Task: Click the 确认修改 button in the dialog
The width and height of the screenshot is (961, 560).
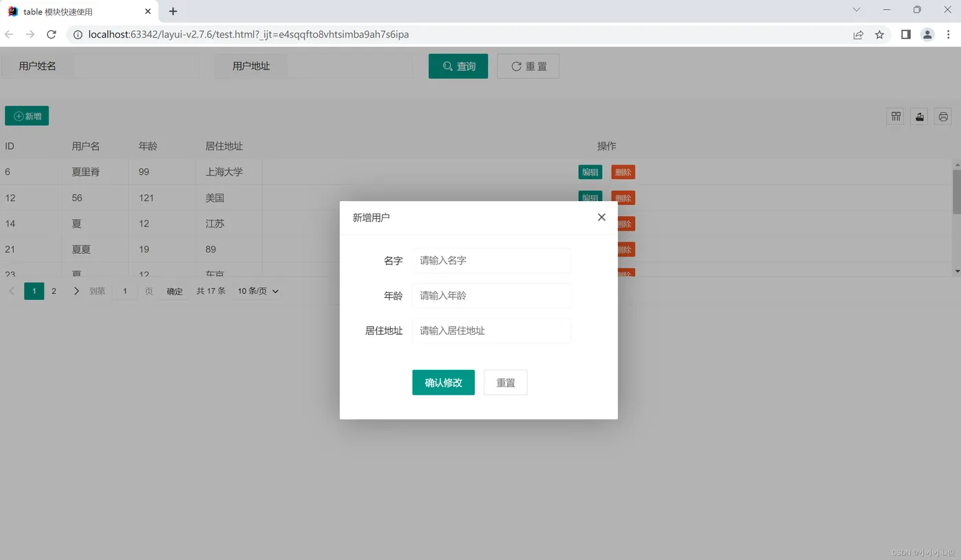Action: click(443, 382)
